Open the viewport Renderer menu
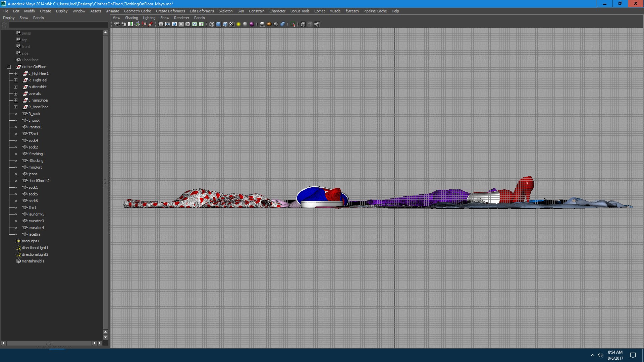The width and height of the screenshot is (644, 362). (x=181, y=18)
